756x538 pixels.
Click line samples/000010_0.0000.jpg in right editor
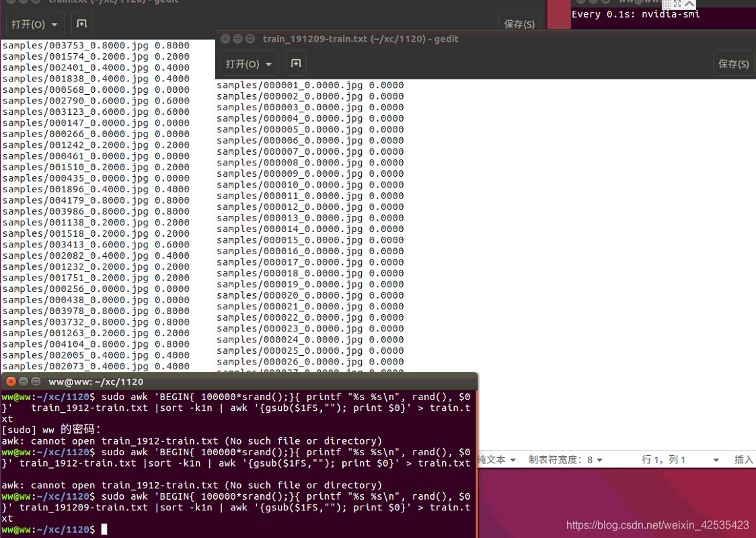310,185
